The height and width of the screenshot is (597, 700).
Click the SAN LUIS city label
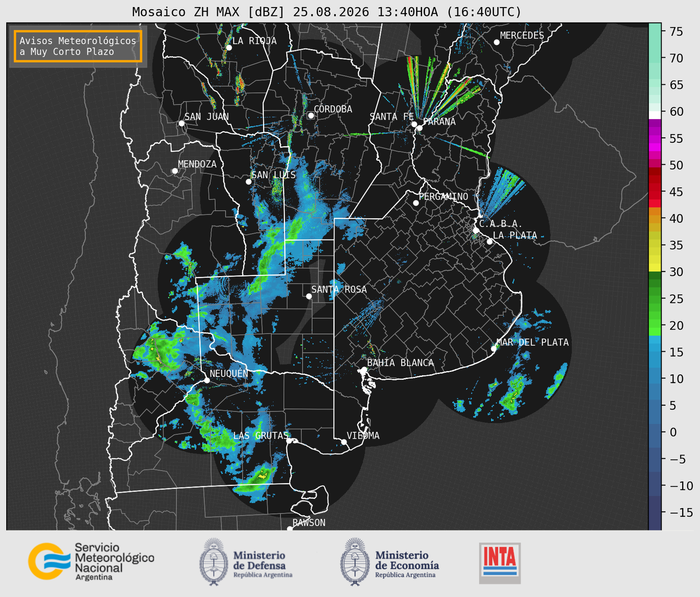tap(274, 175)
